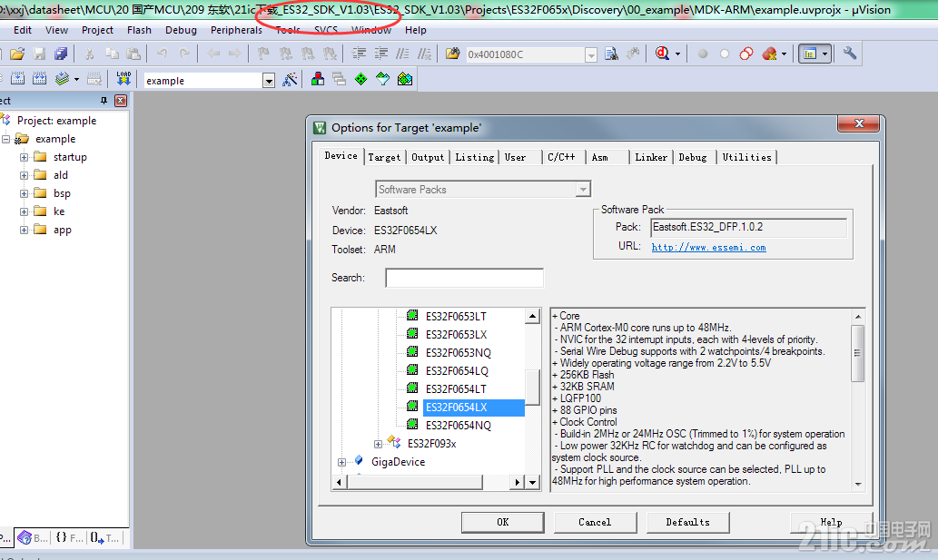The image size is (938, 560).
Task: Expand the ald folder in project tree
Action: [24, 175]
